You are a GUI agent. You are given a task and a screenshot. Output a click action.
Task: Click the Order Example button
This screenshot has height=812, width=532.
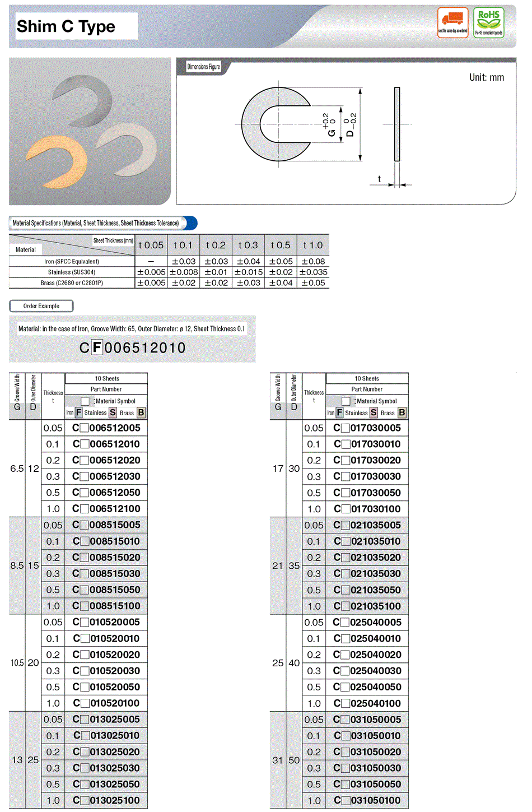pyautogui.click(x=41, y=306)
